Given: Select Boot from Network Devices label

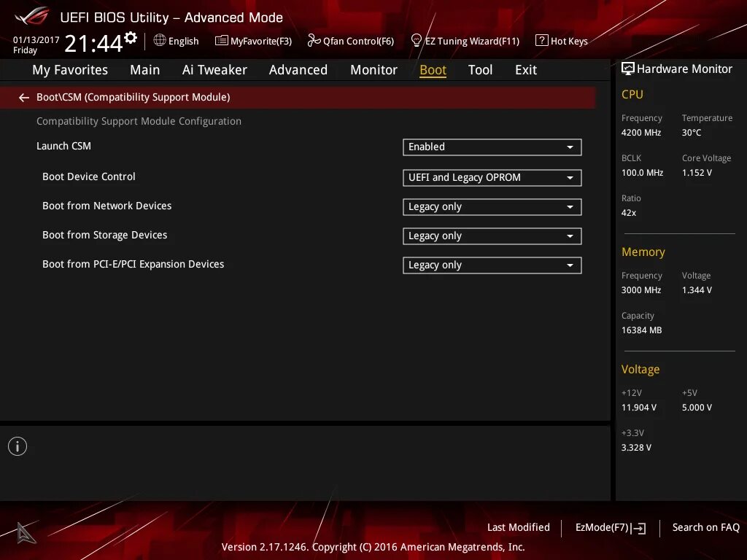Looking at the screenshot, I should tap(107, 206).
